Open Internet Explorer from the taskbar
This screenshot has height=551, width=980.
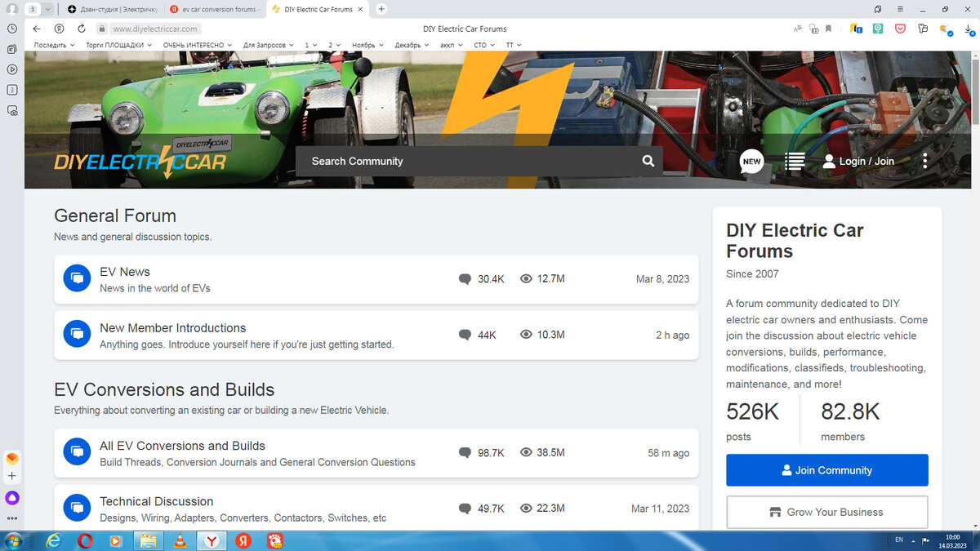click(x=54, y=540)
